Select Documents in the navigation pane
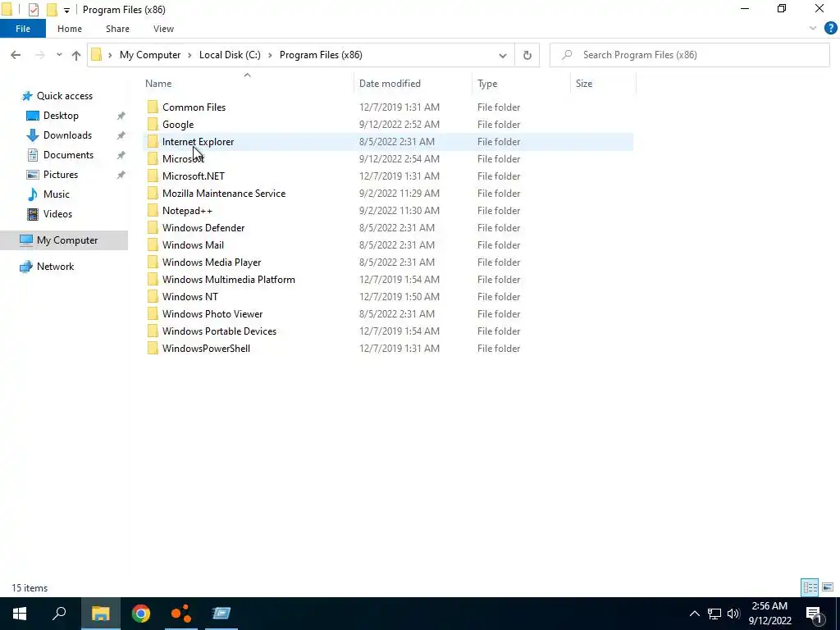 pos(68,155)
